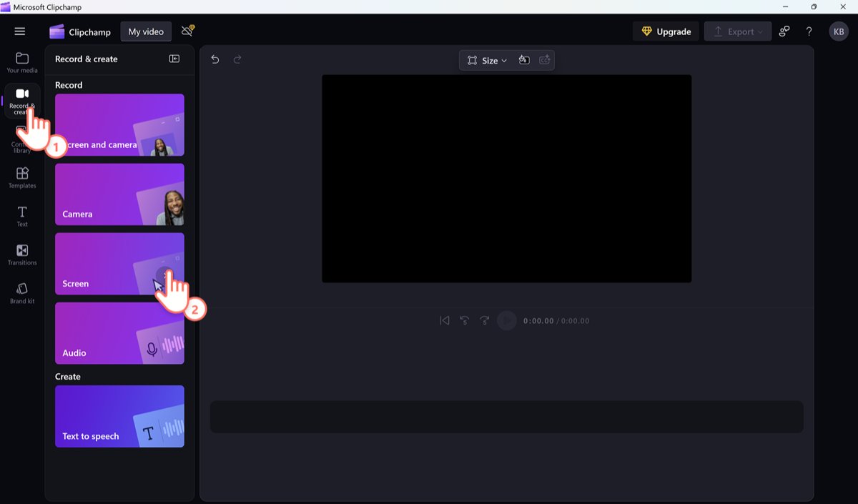Screen dimensions: 858x504
Task: Open the main hamburger menu
Action: point(20,31)
